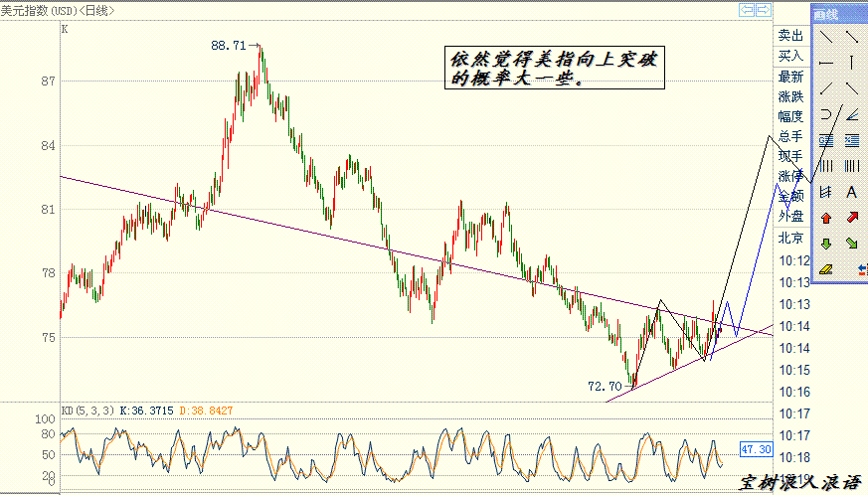Click the 北京 time header
Viewport: 868px width, 495px height.
click(790, 238)
